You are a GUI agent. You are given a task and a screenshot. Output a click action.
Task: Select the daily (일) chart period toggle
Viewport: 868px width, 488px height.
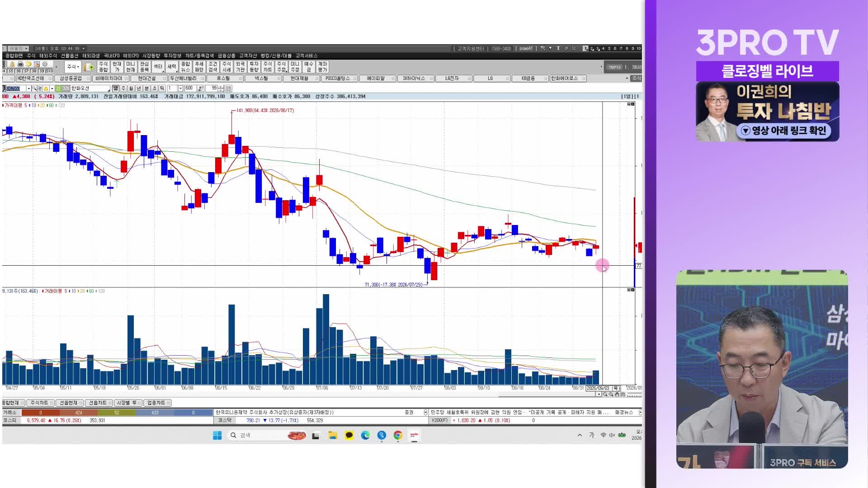116,89
